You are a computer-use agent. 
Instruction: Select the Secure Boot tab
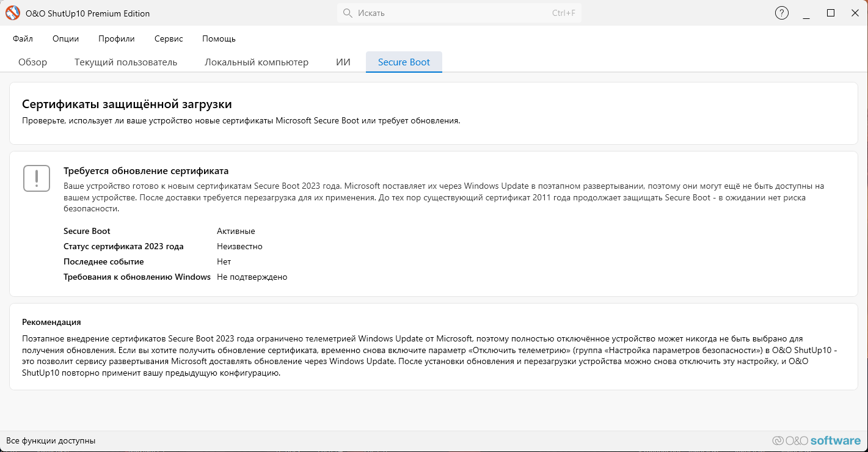click(404, 62)
